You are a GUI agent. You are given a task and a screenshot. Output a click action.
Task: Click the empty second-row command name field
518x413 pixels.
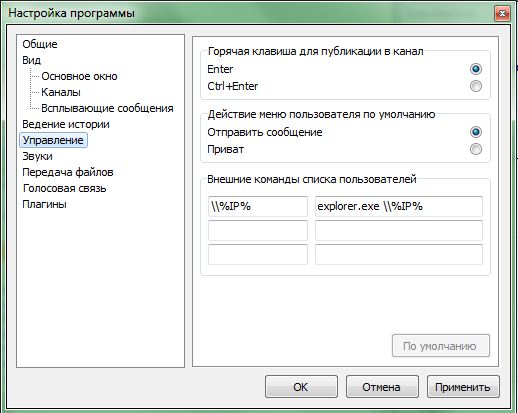point(258,230)
